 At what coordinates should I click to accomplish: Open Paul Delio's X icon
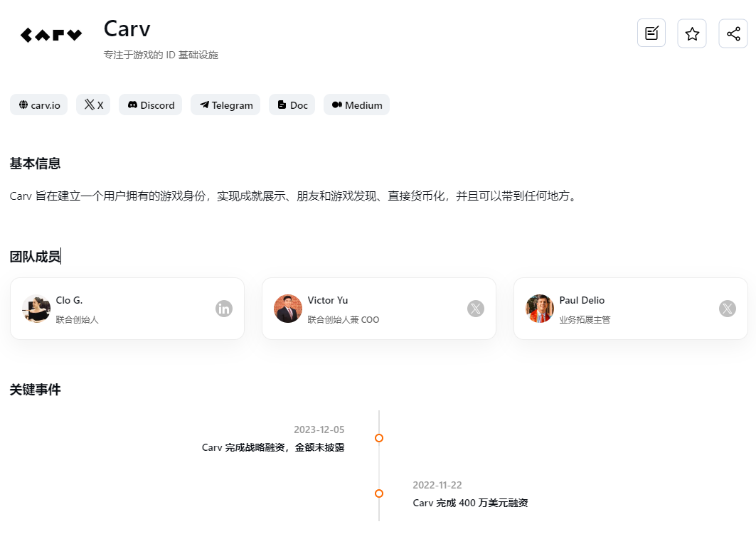click(728, 309)
